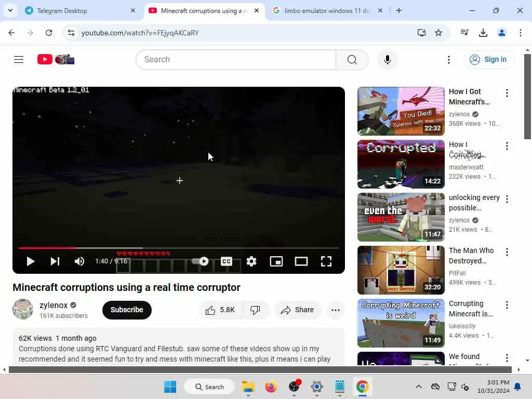Open options for 'We found' video
Screen dimensions: 532x399
[x=507, y=357]
